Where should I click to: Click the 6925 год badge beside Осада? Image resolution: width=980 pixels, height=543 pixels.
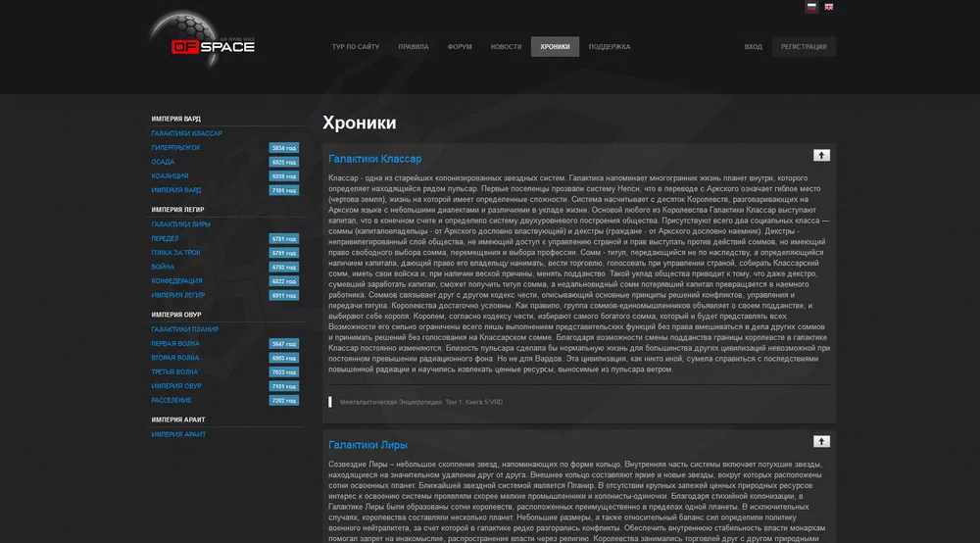pos(284,162)
